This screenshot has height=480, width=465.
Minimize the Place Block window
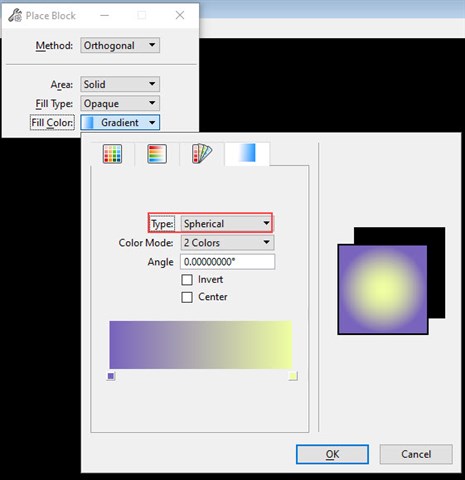tap(104, 15)
